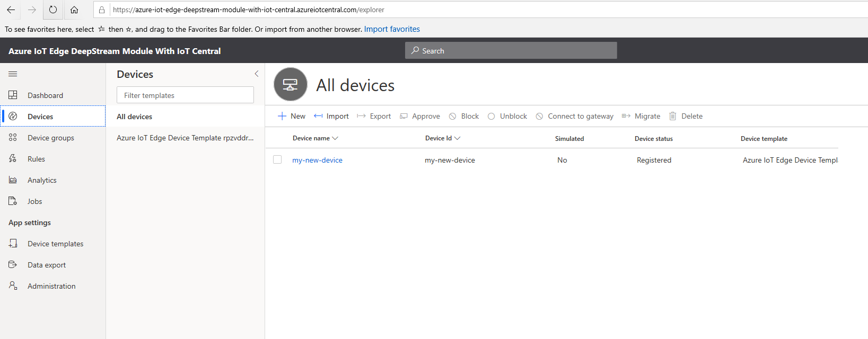Click the Device status column header
The image size is (868, 339).
click(653, 139)
